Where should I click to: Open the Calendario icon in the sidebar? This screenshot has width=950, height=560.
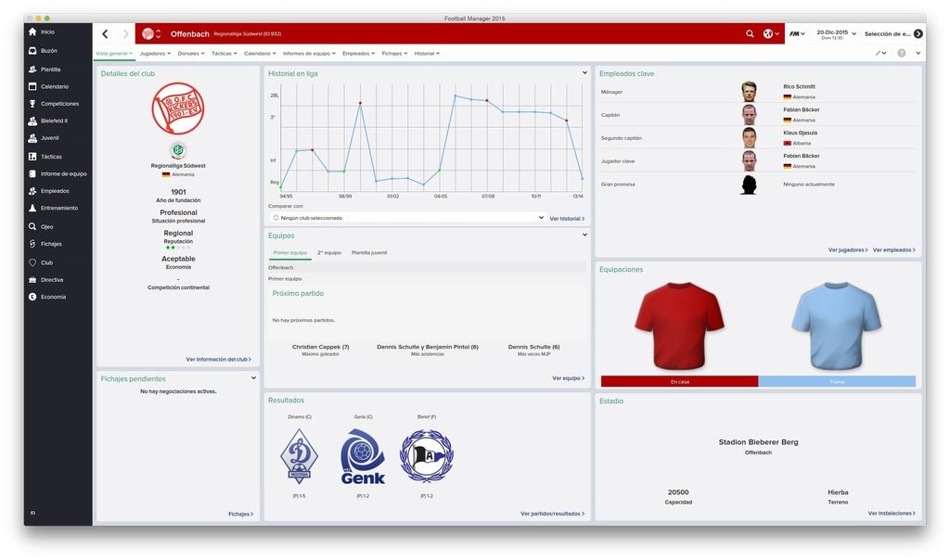coord(32,86)
